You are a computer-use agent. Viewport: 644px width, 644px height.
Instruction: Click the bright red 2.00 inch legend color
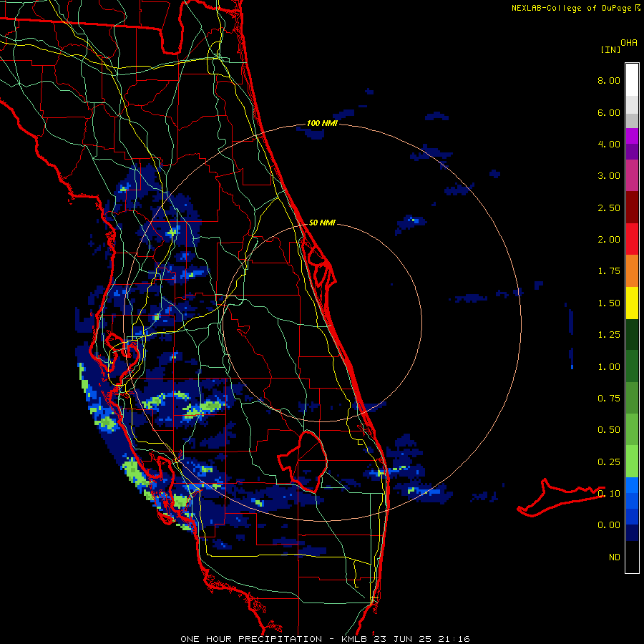[632, 239]
